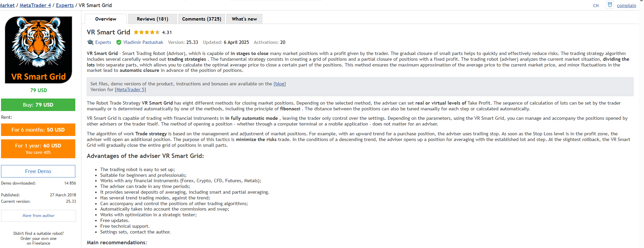Open the VR Smart Grid tiger logo
This screenshot has height=248, width=644.
tap(38, 50)
